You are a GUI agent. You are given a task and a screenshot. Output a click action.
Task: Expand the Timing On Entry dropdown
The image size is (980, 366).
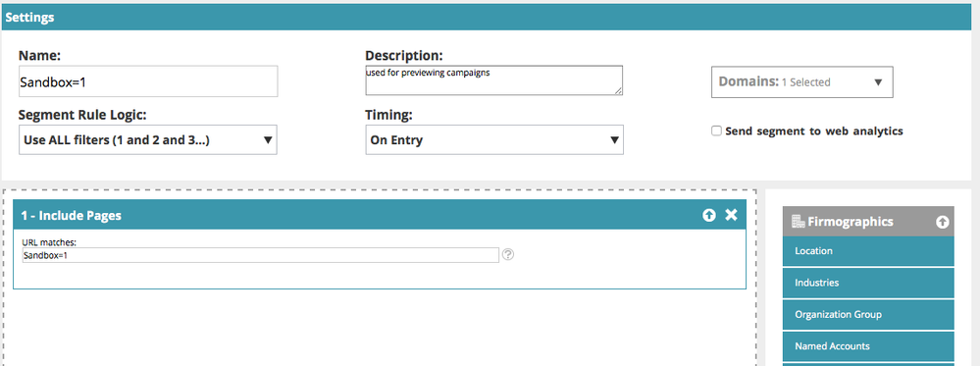(494, 140)
